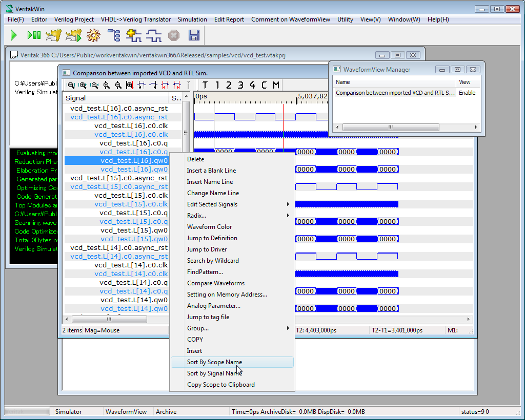Click the red next-edge waveform icon

pyautogui.click(x=177, y=85)
